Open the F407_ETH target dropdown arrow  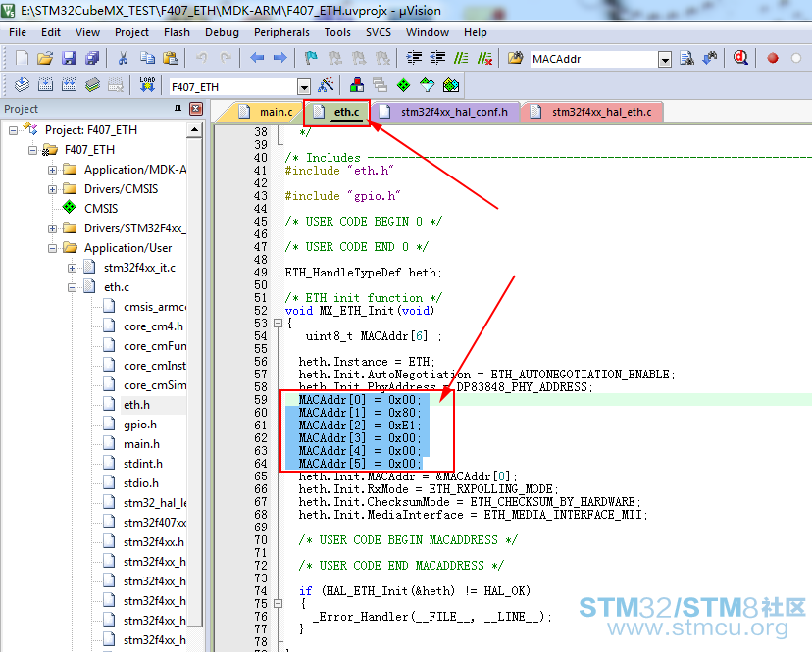coord(304,86)
